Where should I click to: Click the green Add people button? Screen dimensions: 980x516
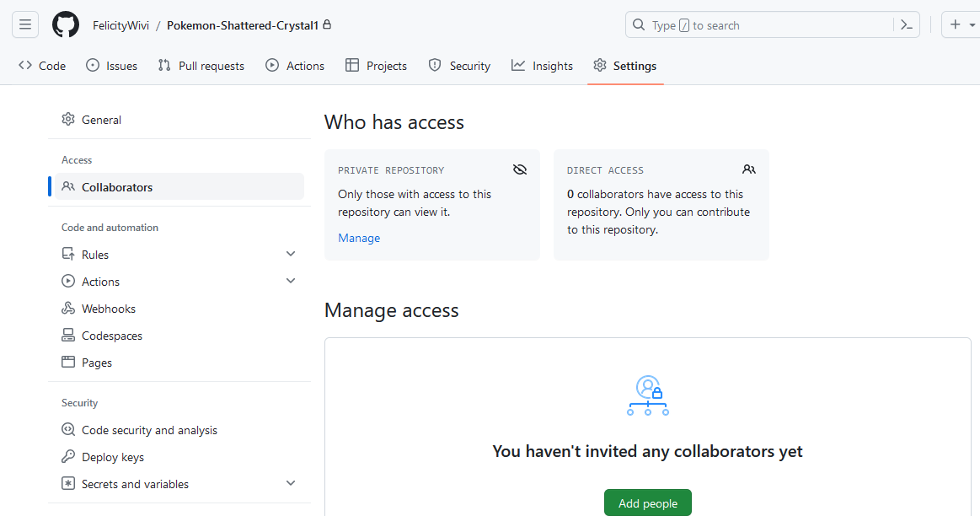(x=647, y=503)
